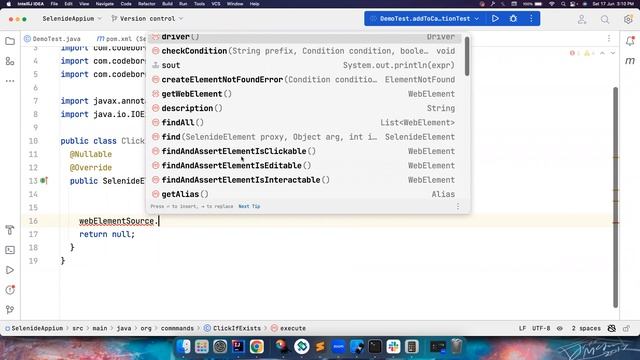The image size is (640, 360).
Task: Open Slack from the Dock
Action: (393, 347)
